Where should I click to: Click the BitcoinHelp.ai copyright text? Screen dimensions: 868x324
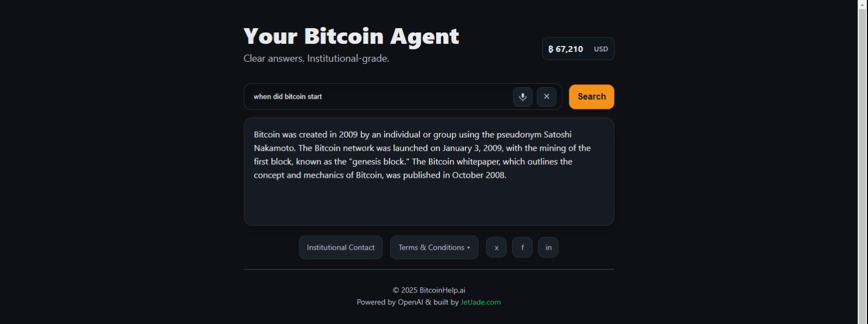429,290
